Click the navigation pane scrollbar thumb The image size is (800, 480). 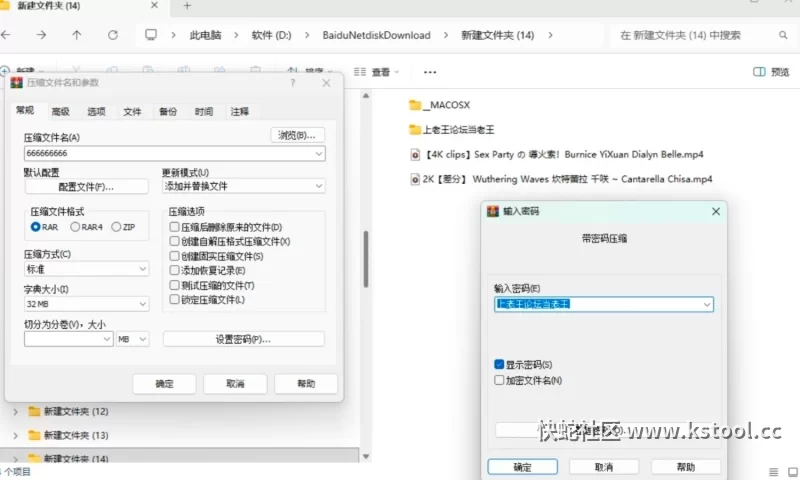pos(366,259)
